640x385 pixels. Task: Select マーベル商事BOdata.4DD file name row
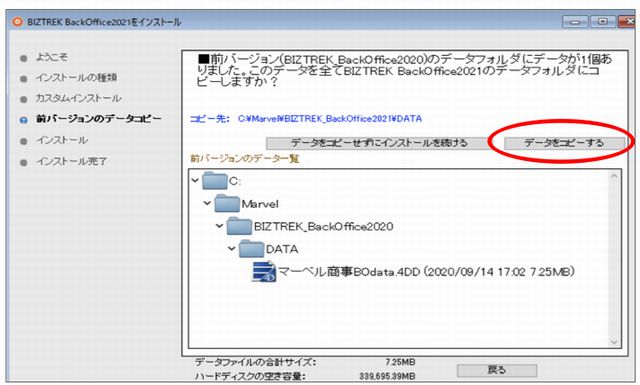point(427,272)
